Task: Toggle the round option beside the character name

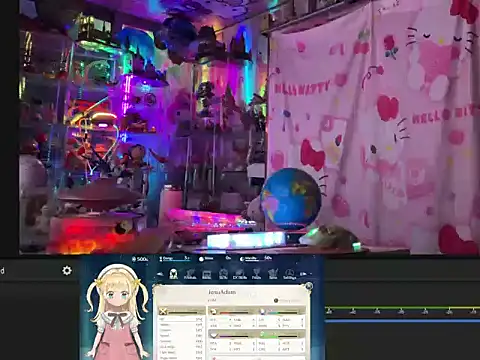Action: point(276,300)
